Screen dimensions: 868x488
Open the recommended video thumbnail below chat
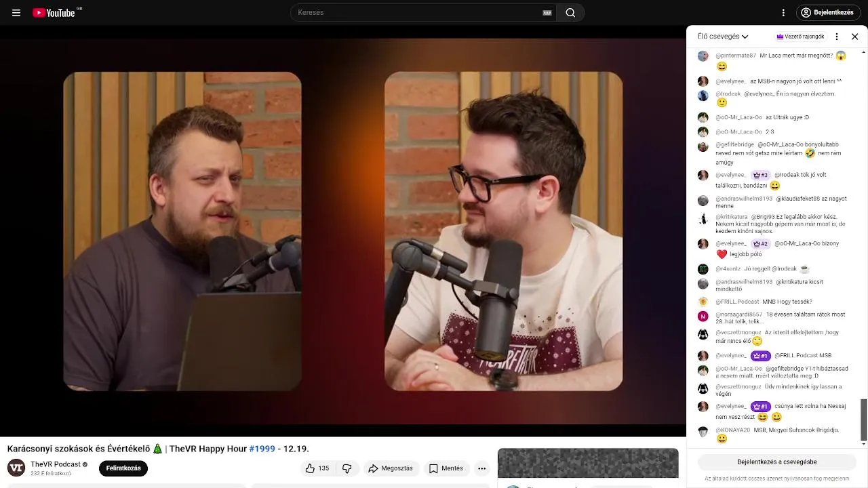588,464
